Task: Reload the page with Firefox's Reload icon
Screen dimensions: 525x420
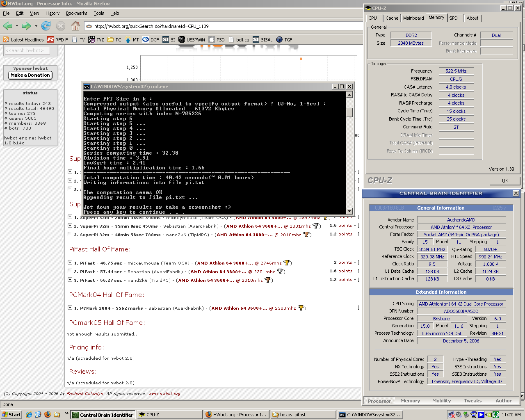Action: click(46, 26)
